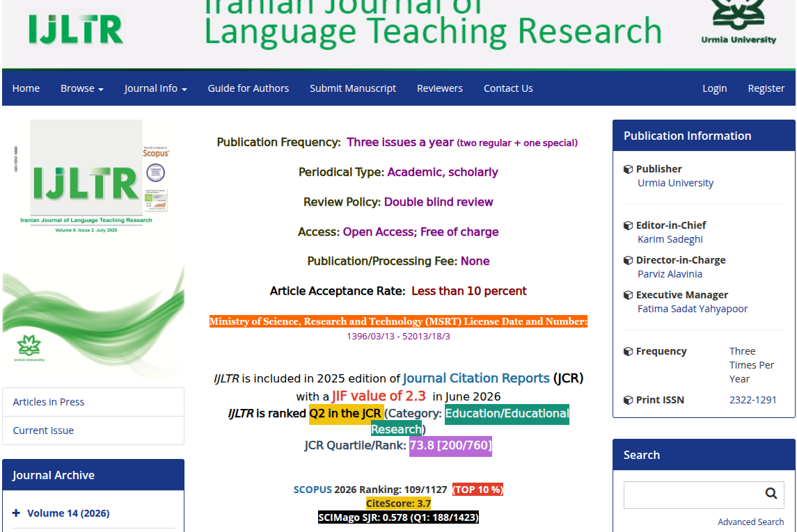Open Advanced Search
The width and height of the screenshot is (797, 532).
tap(751, 522)
